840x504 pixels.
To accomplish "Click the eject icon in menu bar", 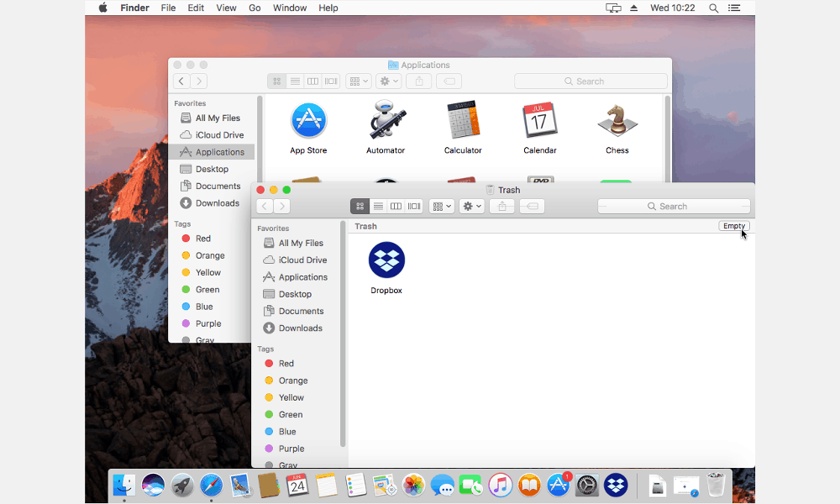I will click(633, 8).
